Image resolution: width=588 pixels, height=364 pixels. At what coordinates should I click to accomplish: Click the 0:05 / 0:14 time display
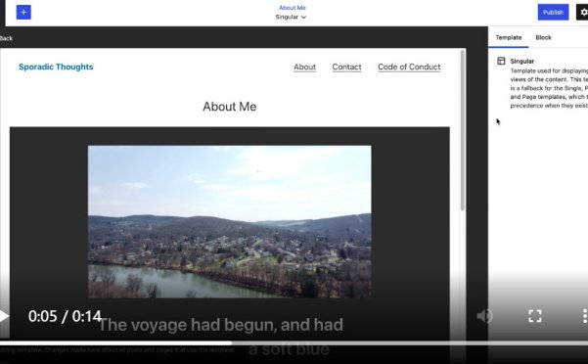[x=65, y=316]
